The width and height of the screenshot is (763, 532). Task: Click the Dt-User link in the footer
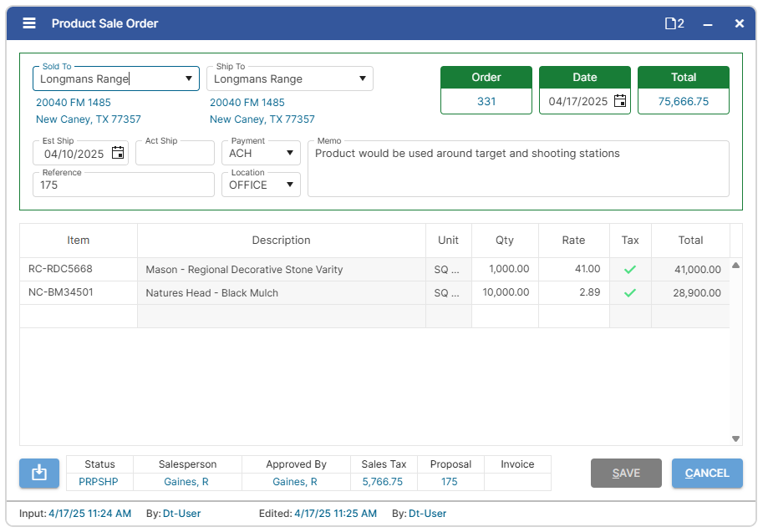181,514
